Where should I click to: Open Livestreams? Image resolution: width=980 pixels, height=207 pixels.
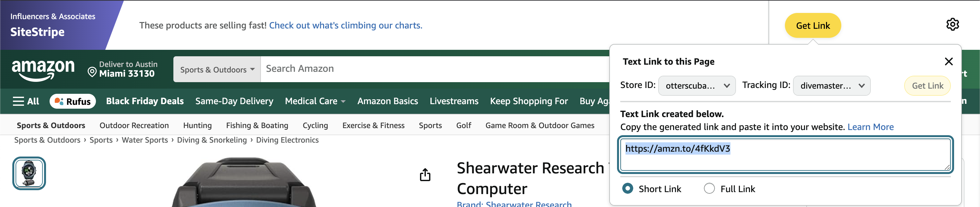[454, 102]
